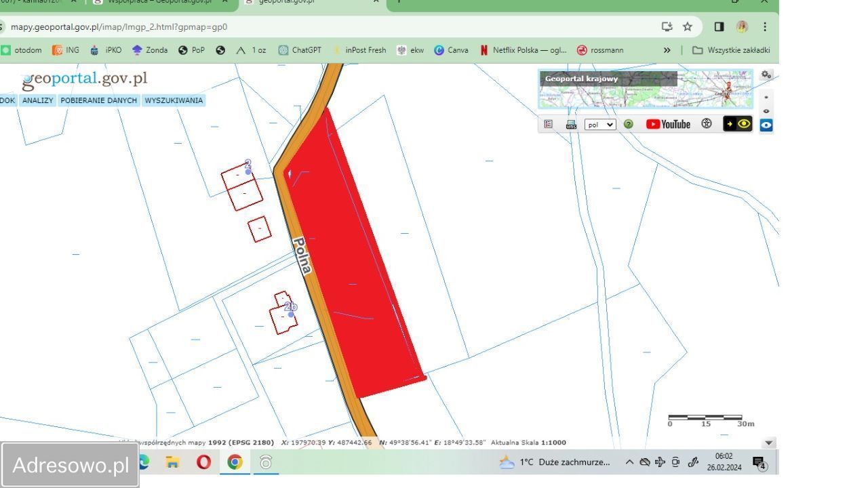Bookmark this page with the star icon
The height and width of the screenshot is (488, 868).
click(x=687, y=26)
